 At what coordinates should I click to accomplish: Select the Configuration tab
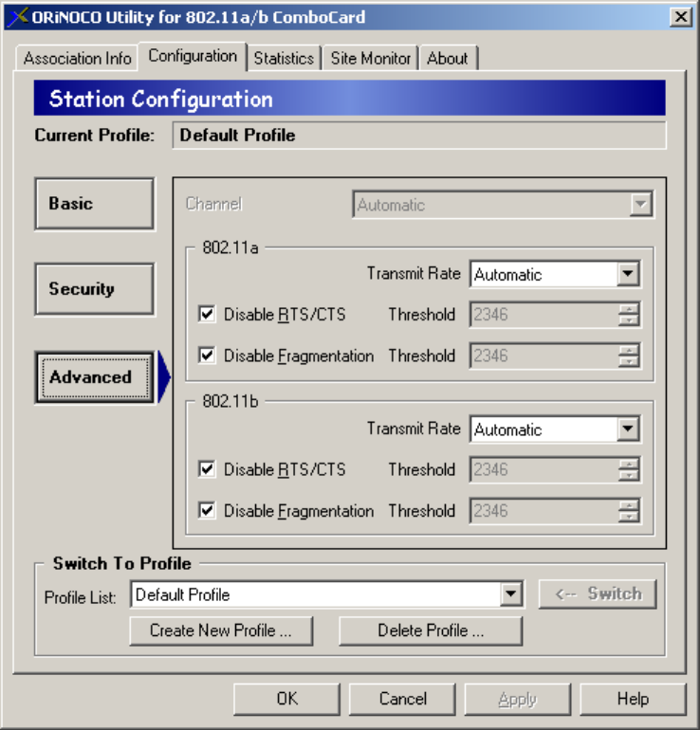(x=193, y=56)
